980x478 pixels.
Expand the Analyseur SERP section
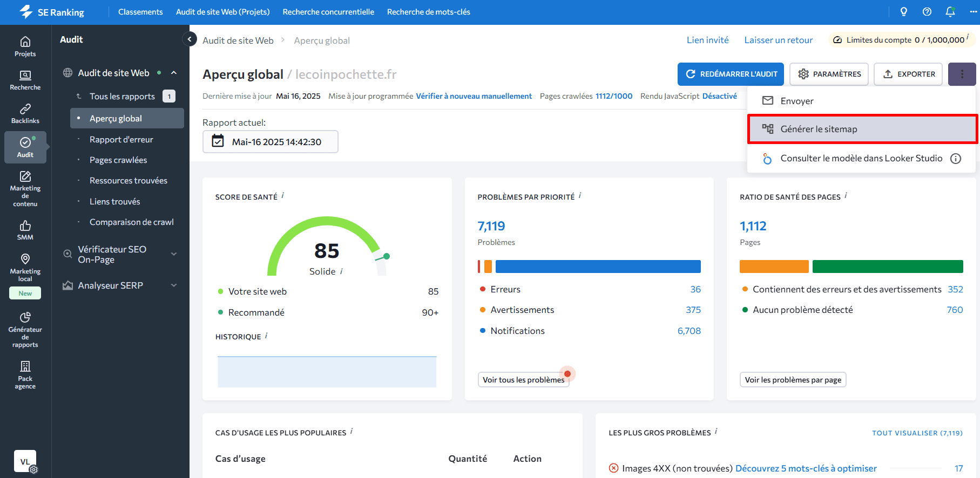[x=174, y=285]
